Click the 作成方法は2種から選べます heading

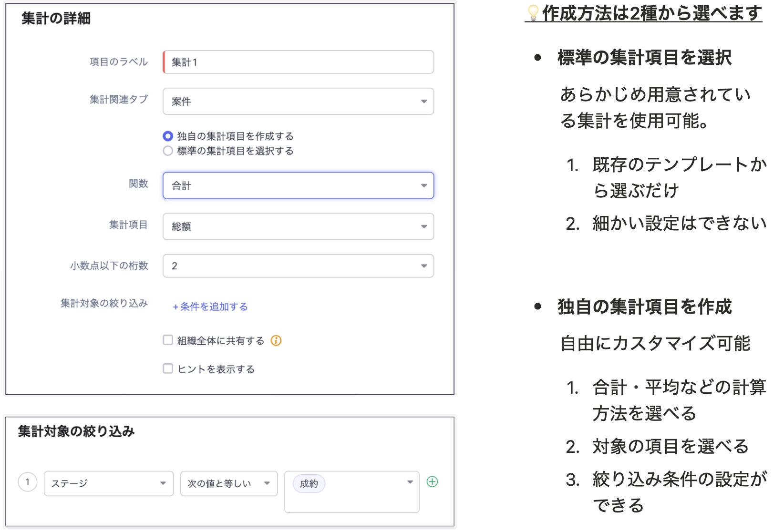[651, 13]
